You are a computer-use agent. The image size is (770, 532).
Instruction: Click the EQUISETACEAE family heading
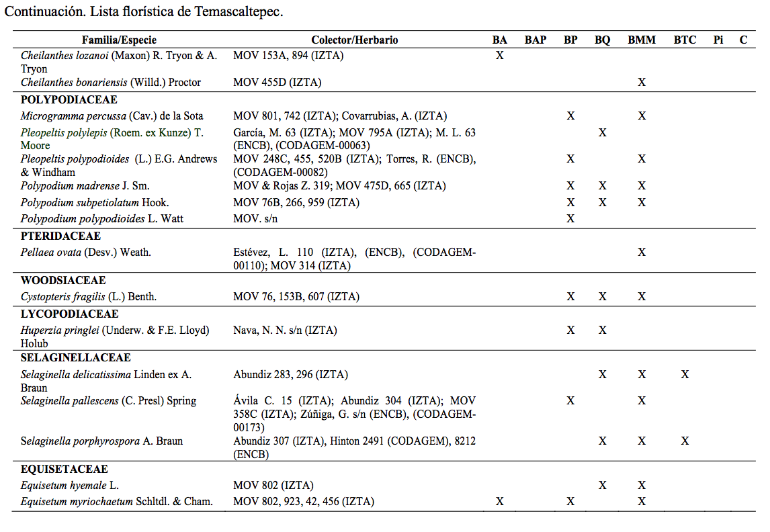click(64, 470)
